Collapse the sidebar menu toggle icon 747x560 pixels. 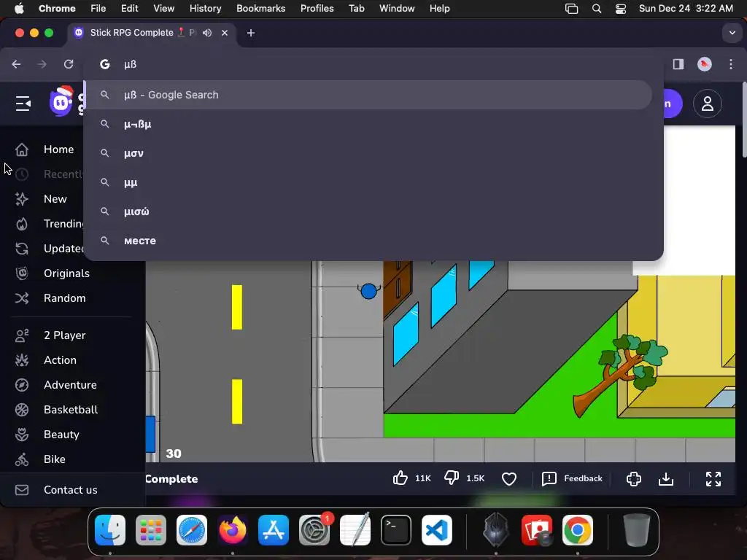click(23, 104)
